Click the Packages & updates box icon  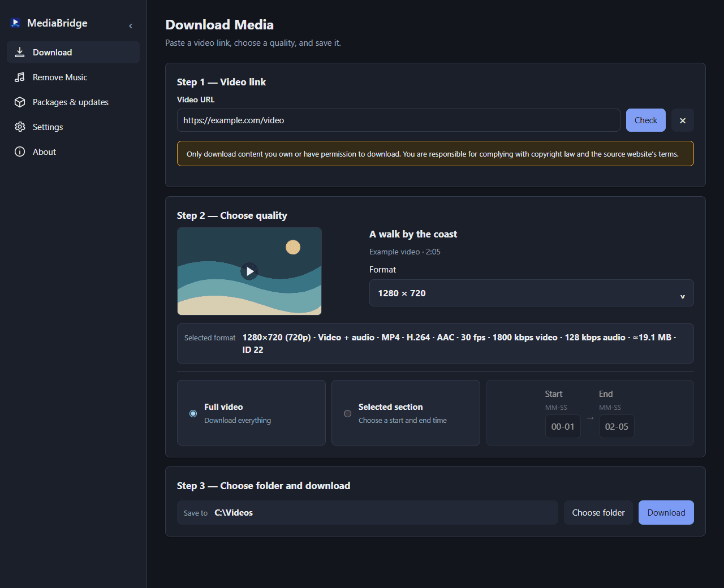(20, 102)
